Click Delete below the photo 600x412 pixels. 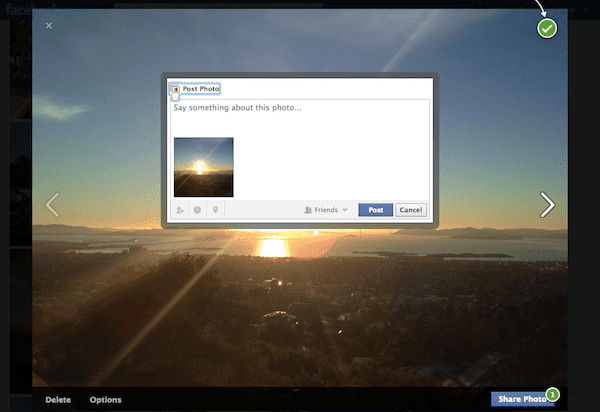(58, 400)
